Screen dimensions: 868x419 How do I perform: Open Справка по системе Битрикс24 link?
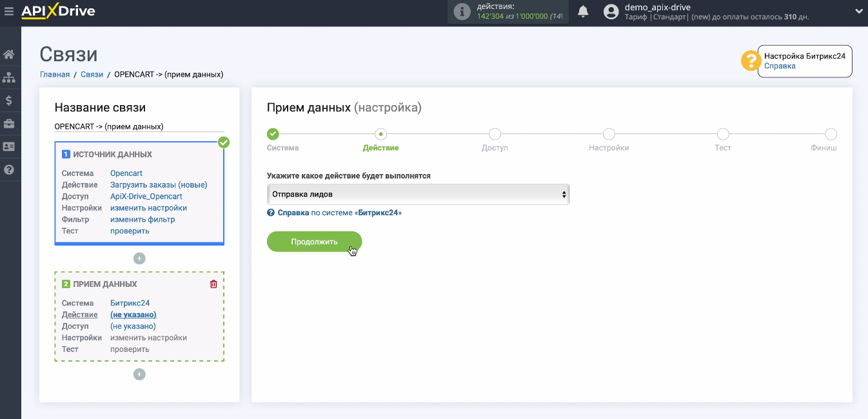(339, 212)
